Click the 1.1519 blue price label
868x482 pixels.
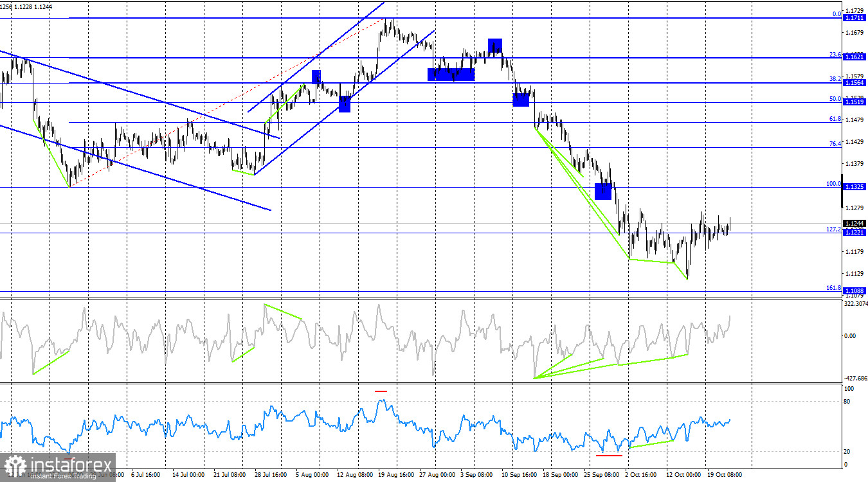pos(855,102)
